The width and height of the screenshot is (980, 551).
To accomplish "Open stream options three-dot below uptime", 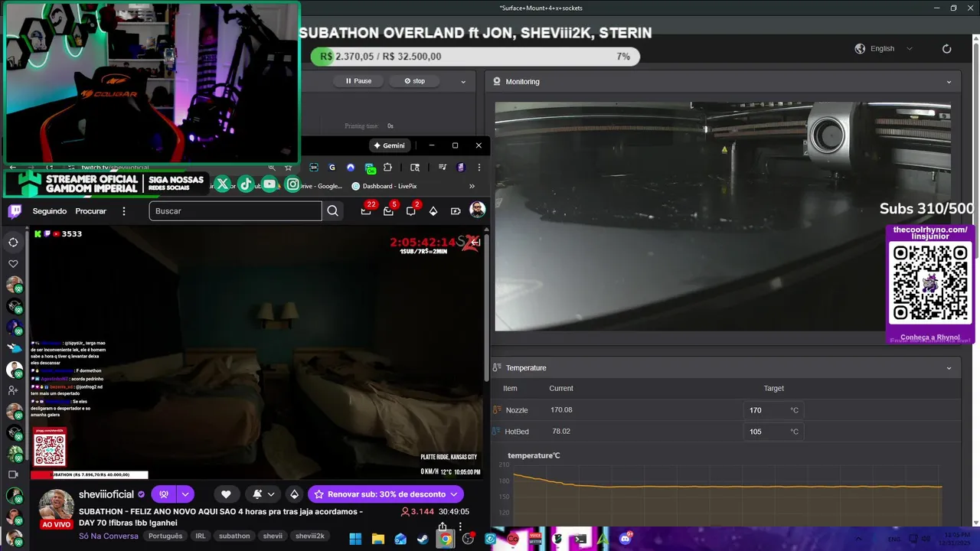I will click(x=460, y=527).
